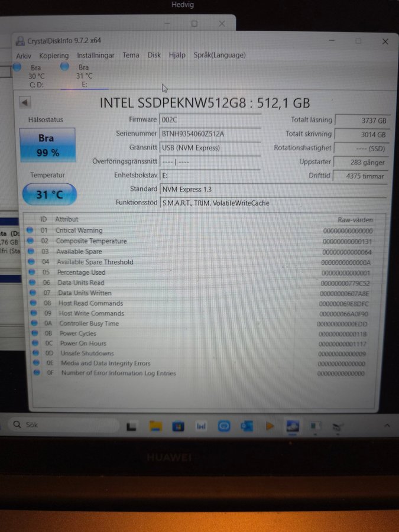Open the Inställningar menu
This screenshot has height=532, width=399.
coord(96,56)
